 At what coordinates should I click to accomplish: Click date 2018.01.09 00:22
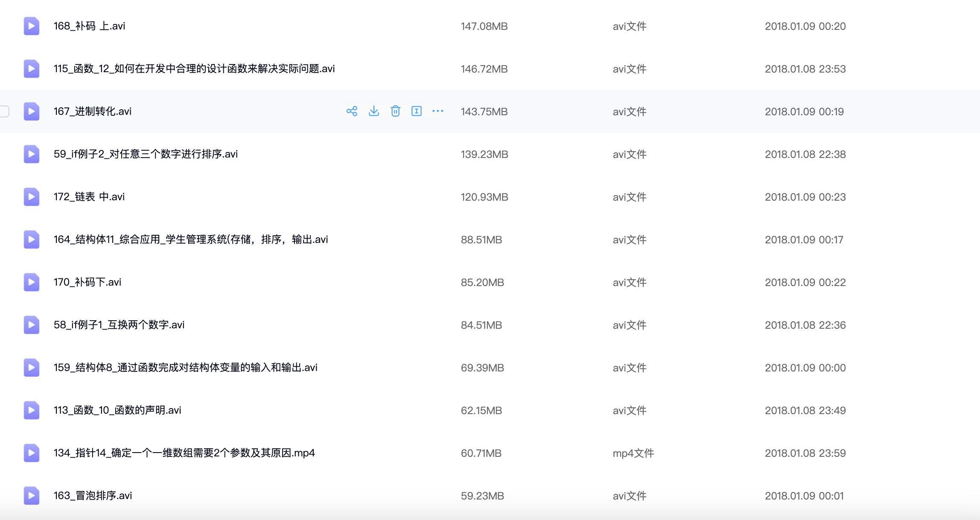point(805,283)
